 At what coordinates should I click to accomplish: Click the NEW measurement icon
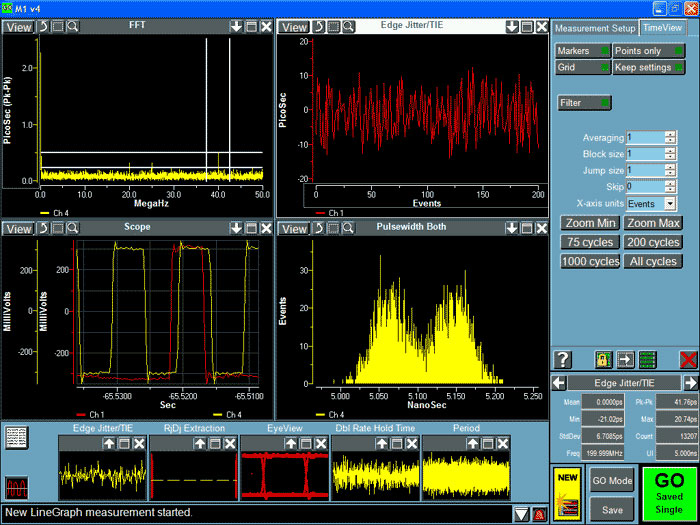(566, 491)
